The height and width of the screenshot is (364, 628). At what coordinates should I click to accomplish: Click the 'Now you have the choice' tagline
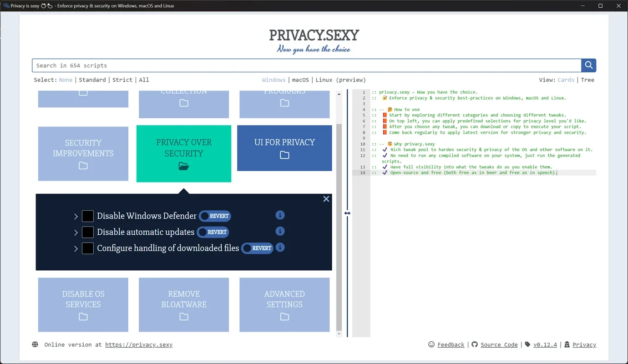pyautogui.click(x=314, y=49)
